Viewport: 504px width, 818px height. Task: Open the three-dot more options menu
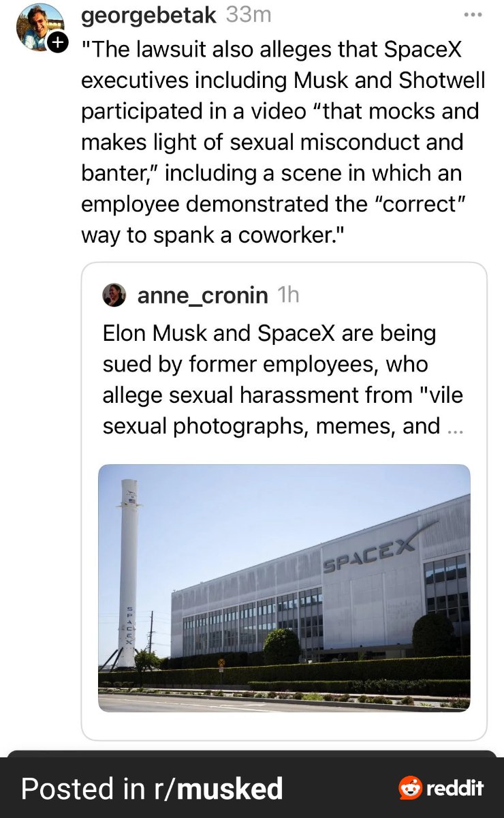point(472,15)
